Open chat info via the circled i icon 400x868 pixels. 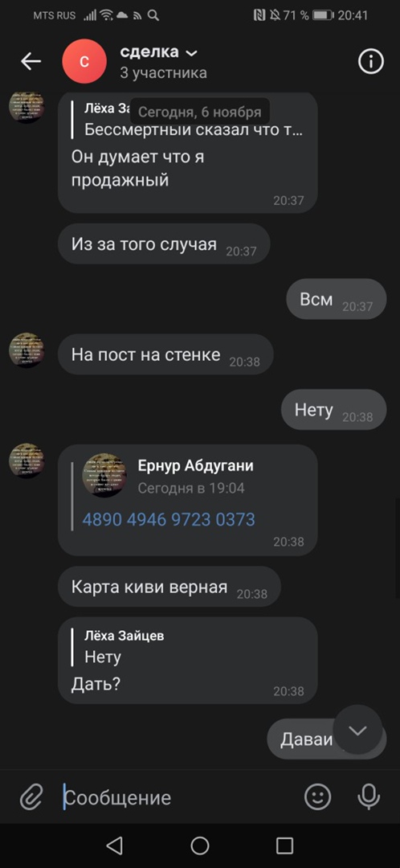pos(370,61)
